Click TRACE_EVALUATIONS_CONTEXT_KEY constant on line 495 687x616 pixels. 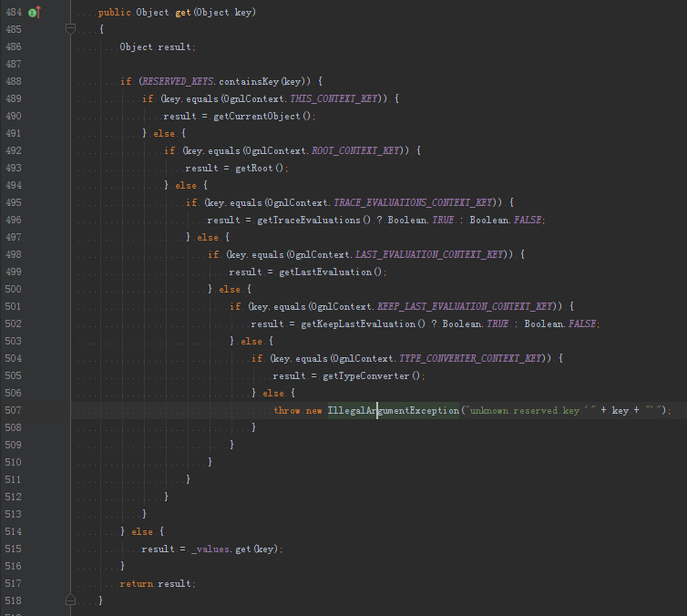413,202
